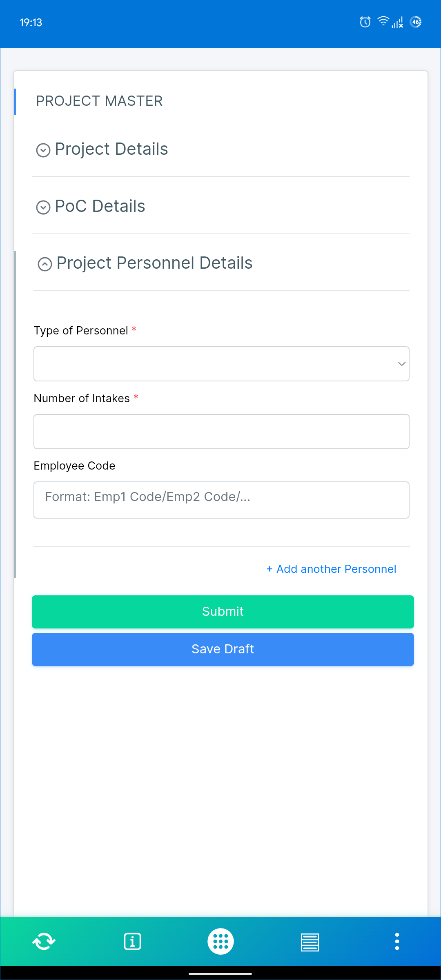Open the info icon on the bottom toolbar
441x980 pixels.
[x=132, y=941]
